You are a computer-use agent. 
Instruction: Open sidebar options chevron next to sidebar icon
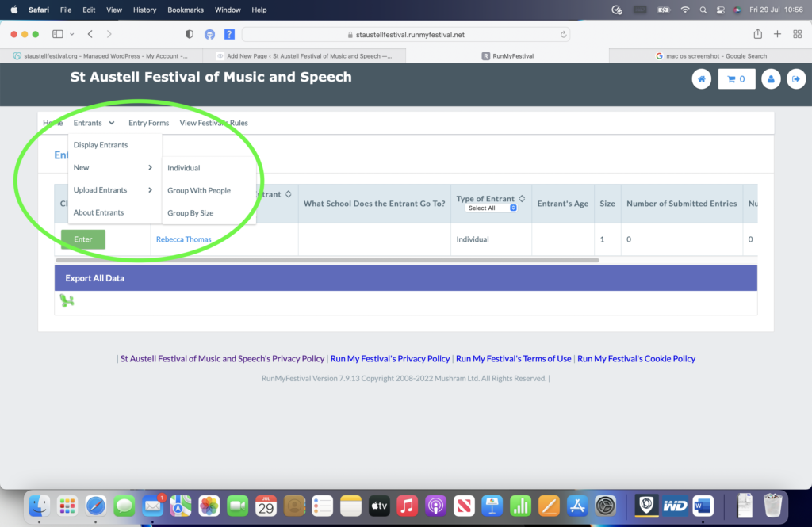[x=72, y=34]
